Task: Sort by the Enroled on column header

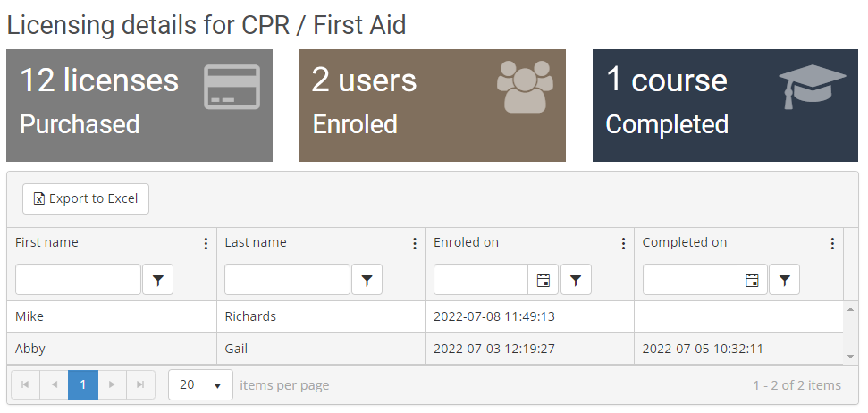Action: coord(467,243)
